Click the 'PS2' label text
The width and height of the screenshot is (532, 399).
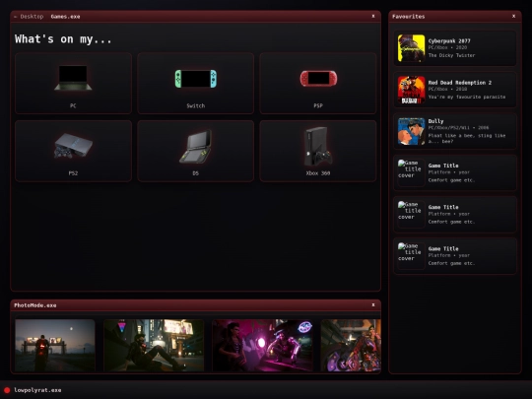coord(73,173)
